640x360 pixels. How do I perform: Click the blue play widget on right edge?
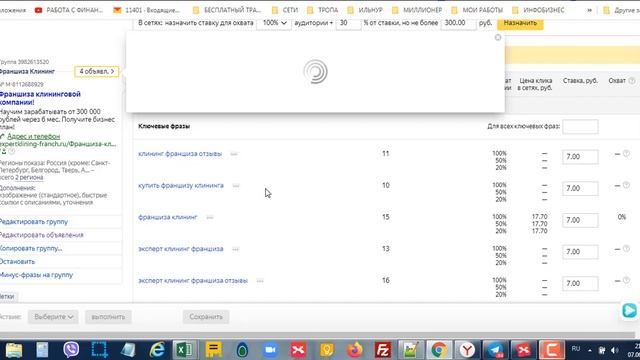629,310
